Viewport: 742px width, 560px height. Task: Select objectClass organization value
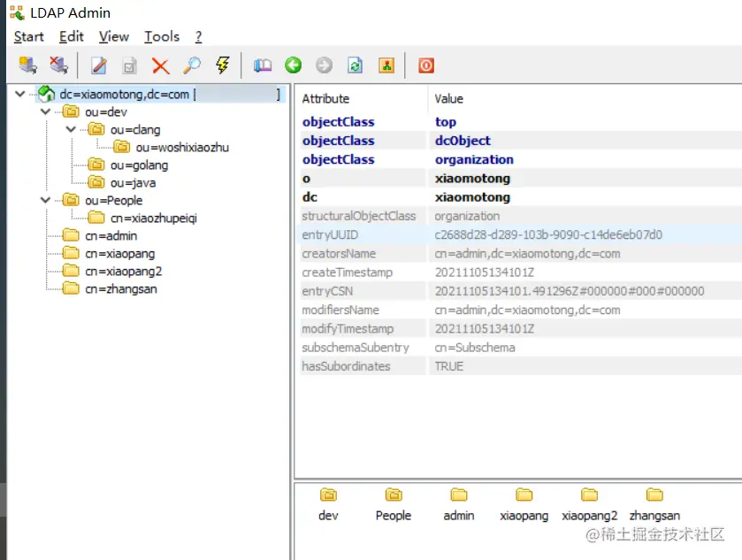click(x=474, y=159)
